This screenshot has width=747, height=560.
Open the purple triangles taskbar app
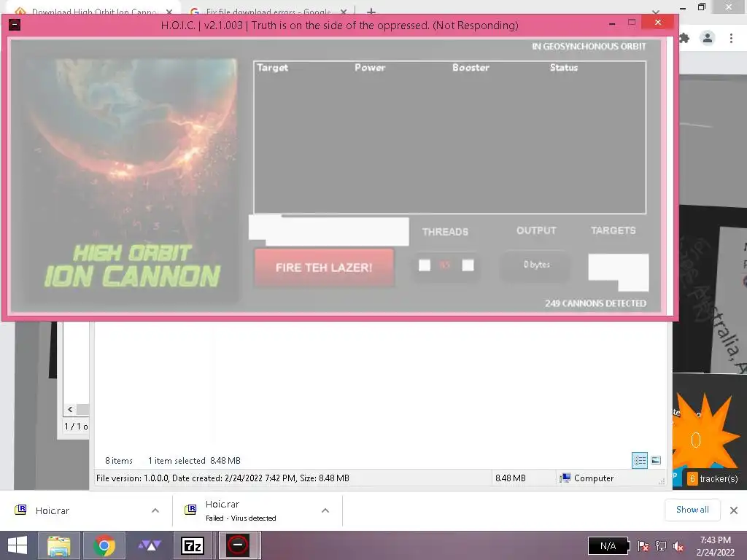(150, 545)
